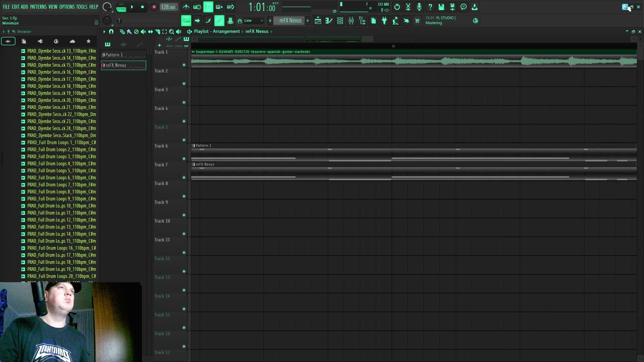644x362 pixels.
Task: Open the Piano roll view icon
Action: (x=329, y=21)
